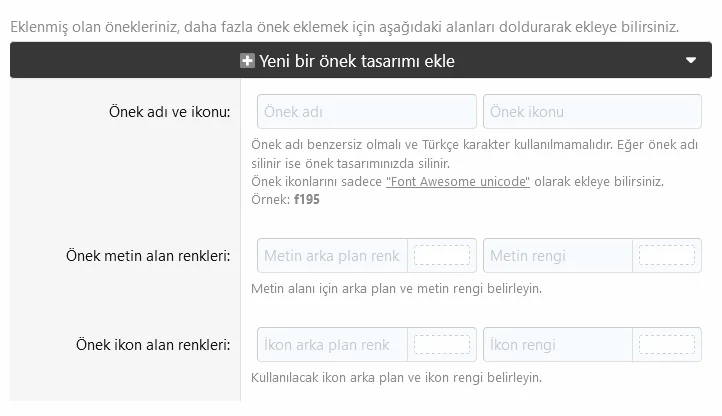Click the "Önek adı ve ikonu:" label
The height and width of the screenshot is (416, 722).
[169, 111]
